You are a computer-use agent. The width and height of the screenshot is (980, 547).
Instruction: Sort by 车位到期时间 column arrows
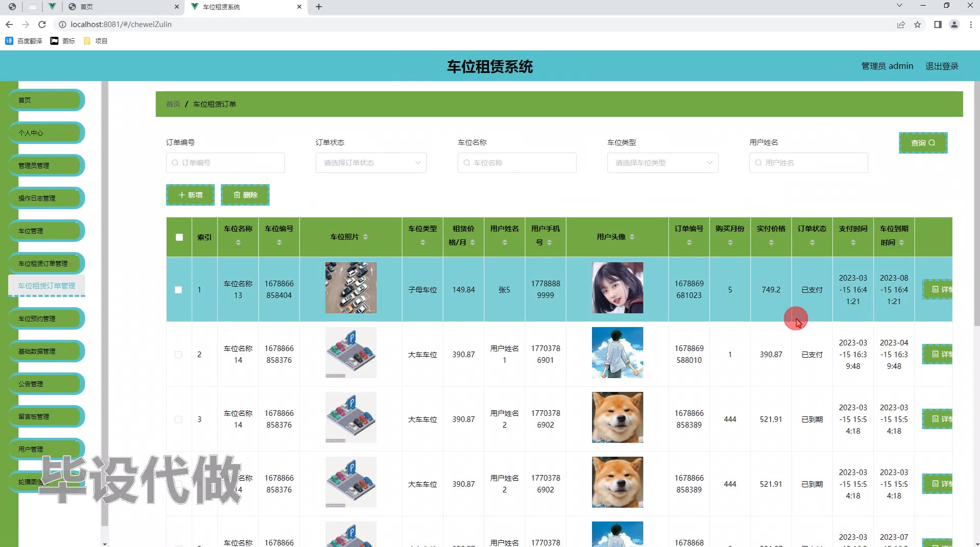click(x=902, y=242)
